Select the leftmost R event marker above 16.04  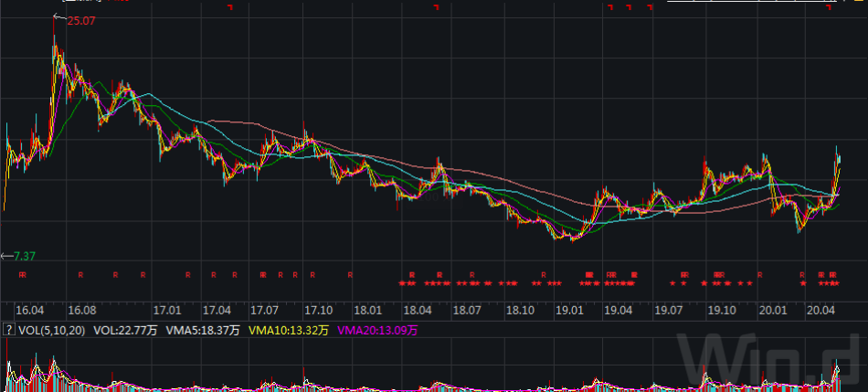tap(22, 274)
